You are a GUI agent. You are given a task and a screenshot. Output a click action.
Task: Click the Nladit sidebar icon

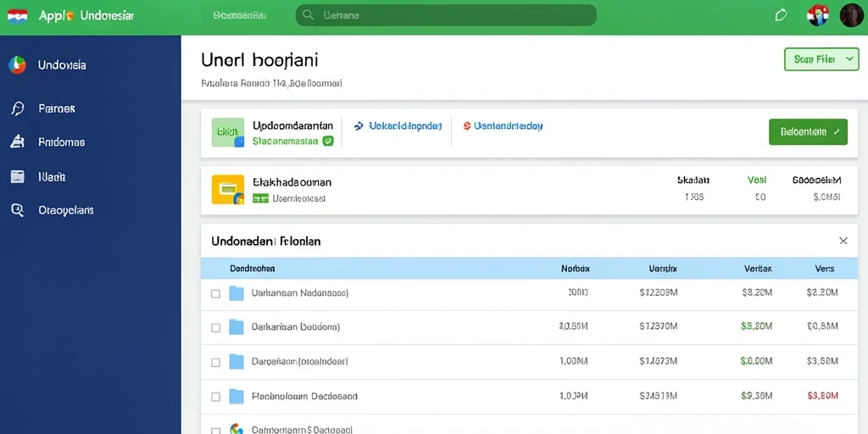pos(18,176)
